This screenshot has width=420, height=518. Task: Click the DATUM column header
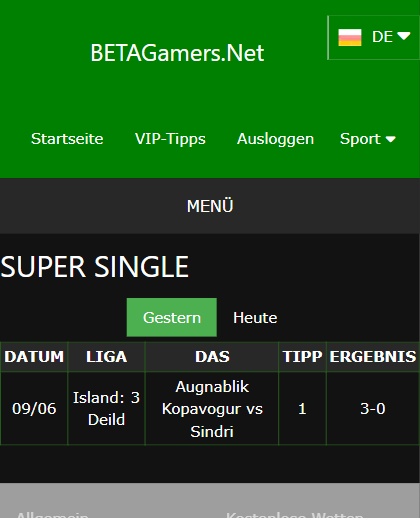[34, 357]
